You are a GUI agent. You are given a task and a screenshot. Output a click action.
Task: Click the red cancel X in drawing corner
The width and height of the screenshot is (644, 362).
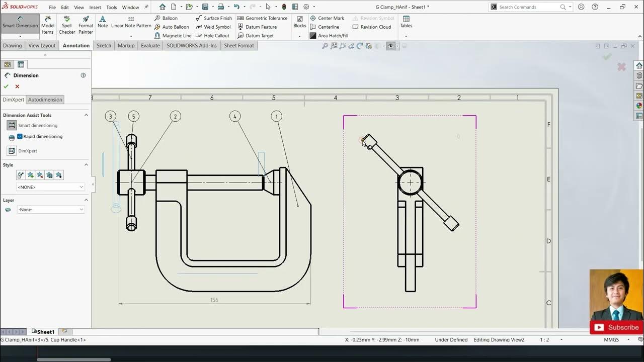(x=622, y=67)
